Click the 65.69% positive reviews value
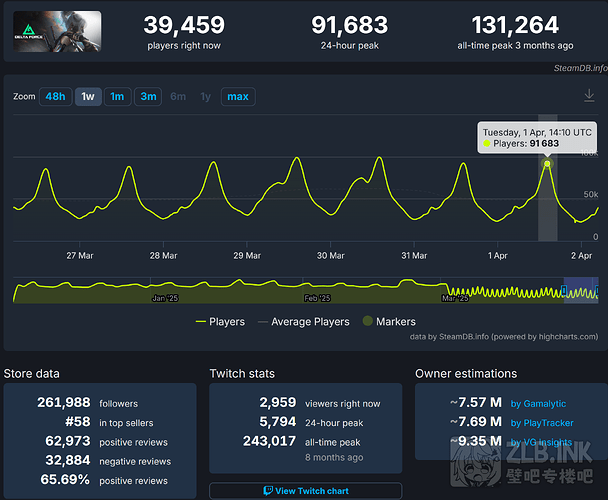The height and width of the screenshot is (500, 608). pyautogui.click(x=65, y=480)
